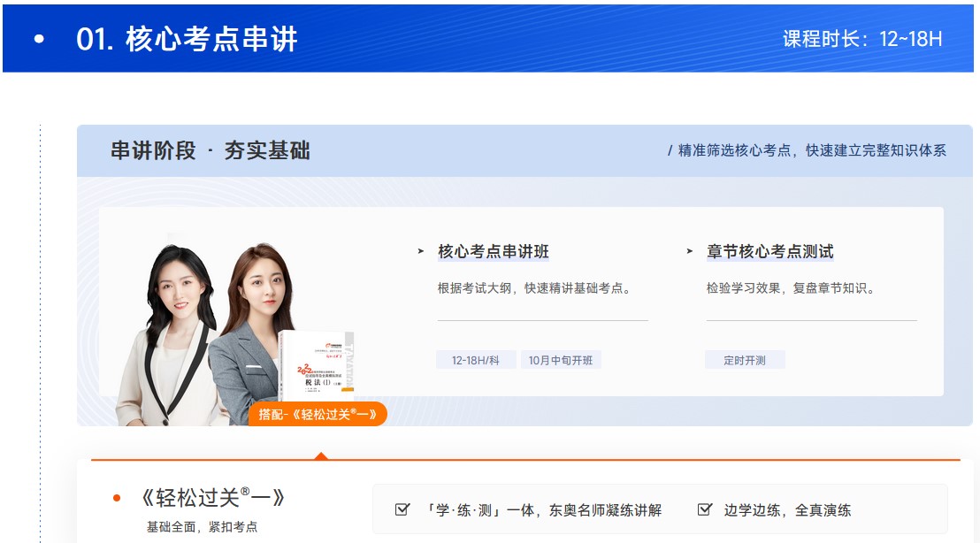Viewport: 980px width, 543px height.
Task: Check the box beside 边学边练，全真演练
Action: (702, 508)
